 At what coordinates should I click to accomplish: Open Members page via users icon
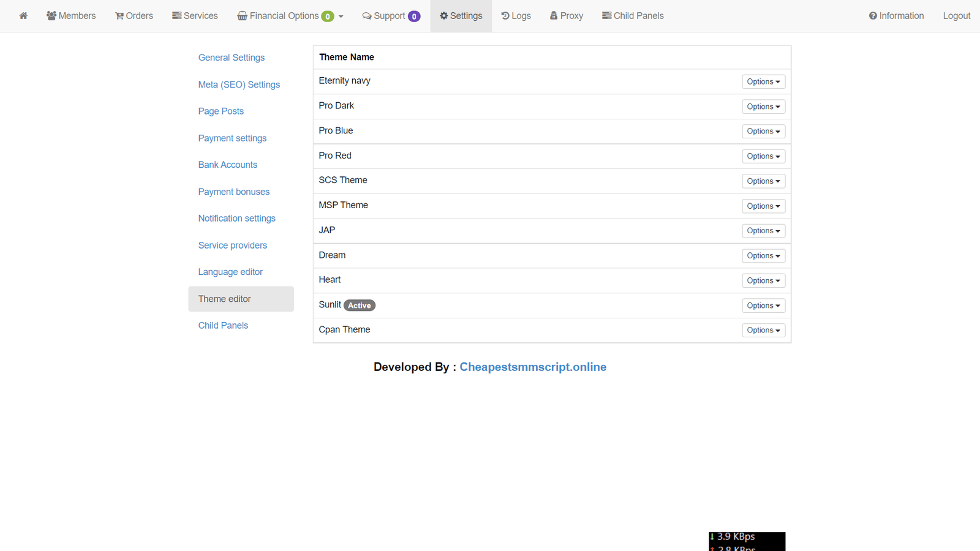[x=51, y=16]
